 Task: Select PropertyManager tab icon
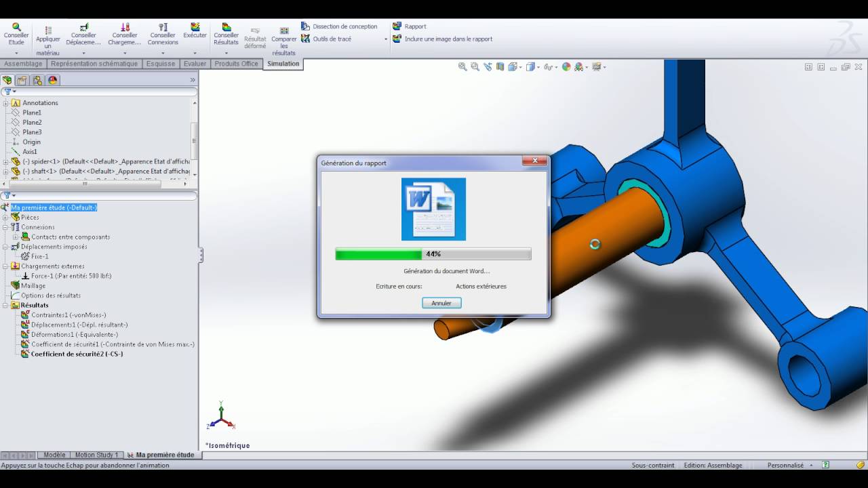[22, 80]
